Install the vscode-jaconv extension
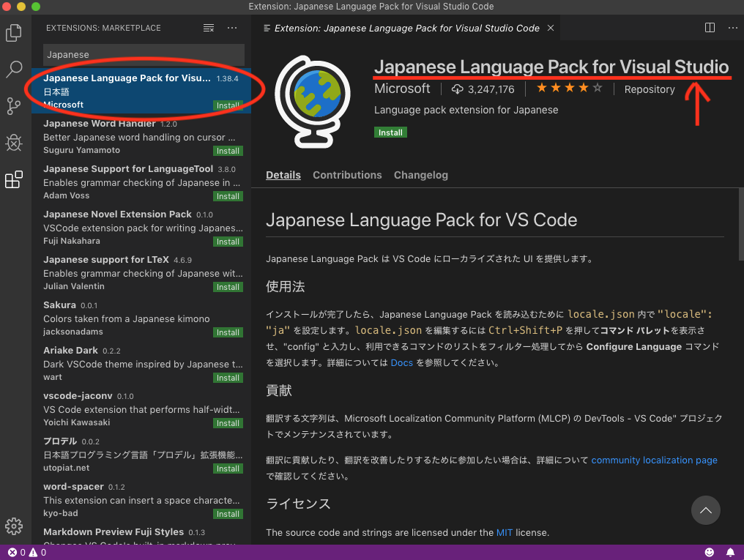744x560 pixels. pyautogui.click(x=228, y=423)
